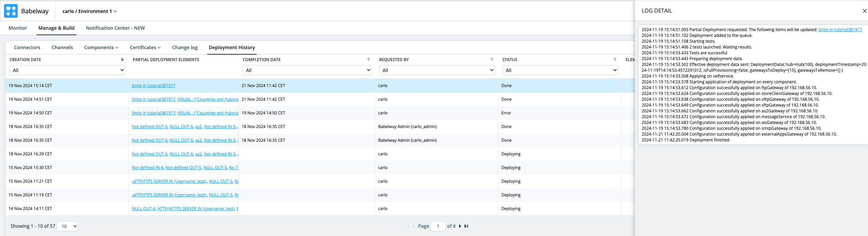
Task: Expand the carlo / Environment 1 selector
Action: [x=89, y=11]
